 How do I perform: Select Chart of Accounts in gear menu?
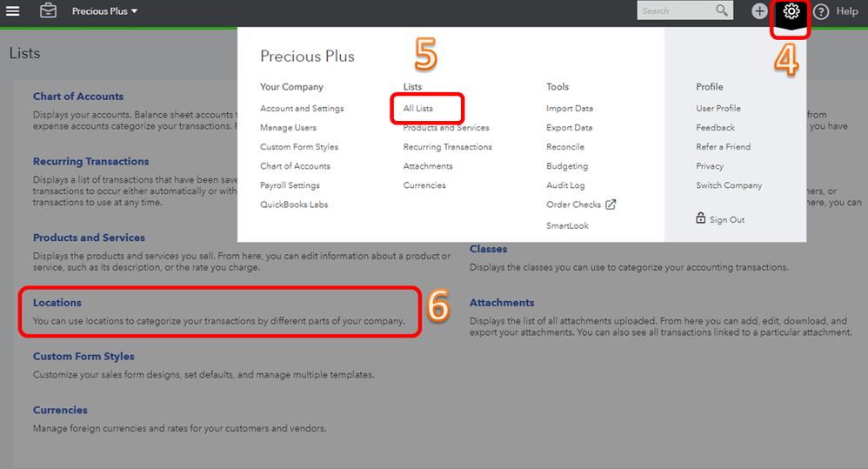pyautogui.click(x=295, y=166)
